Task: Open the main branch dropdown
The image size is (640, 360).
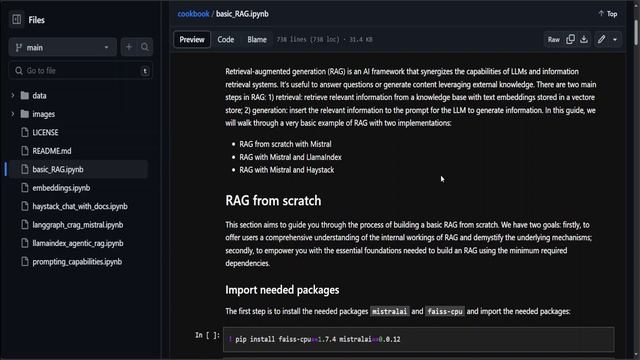Action: coord(62,47)
